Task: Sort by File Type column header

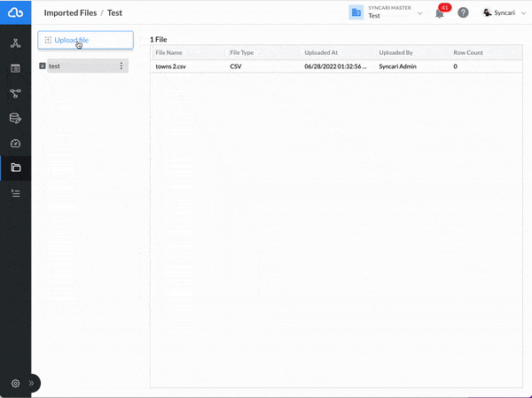Action: (x=242, y=52)
